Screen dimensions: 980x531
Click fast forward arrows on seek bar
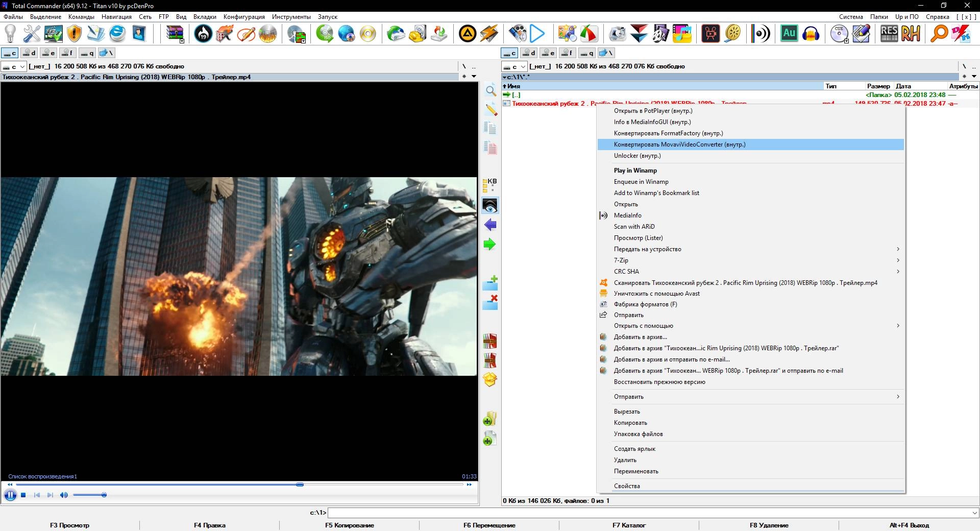pyautogui.click(x=469, y=485)
